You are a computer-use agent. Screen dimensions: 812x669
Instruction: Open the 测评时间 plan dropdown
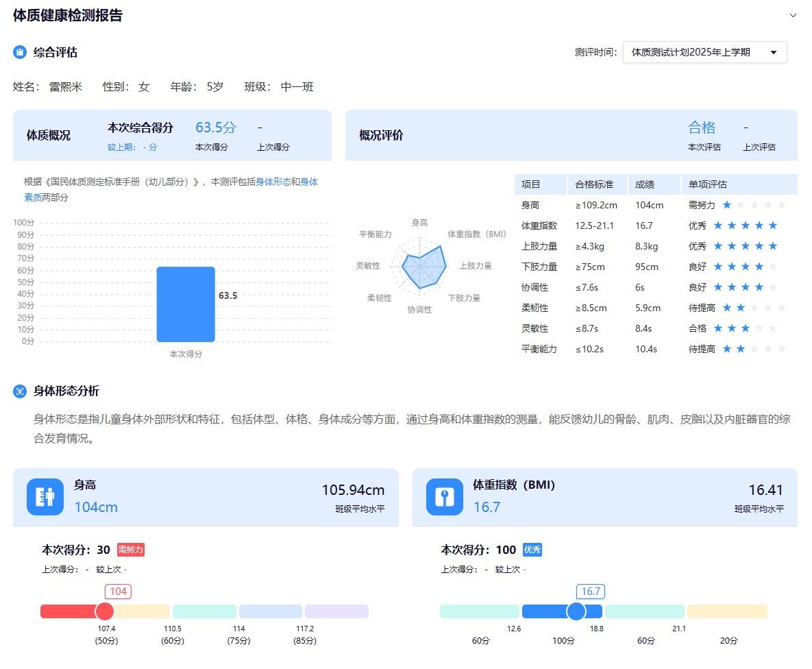704,53
